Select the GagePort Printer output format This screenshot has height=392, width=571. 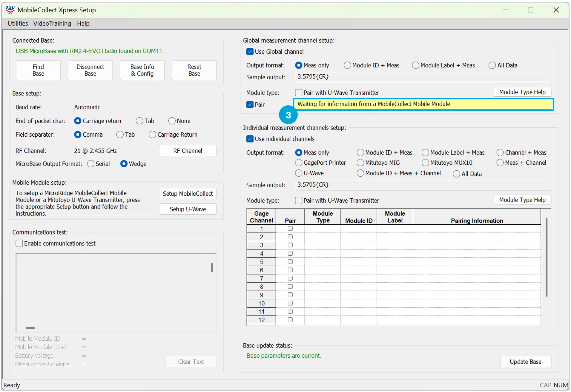click(x=299, y=163)
